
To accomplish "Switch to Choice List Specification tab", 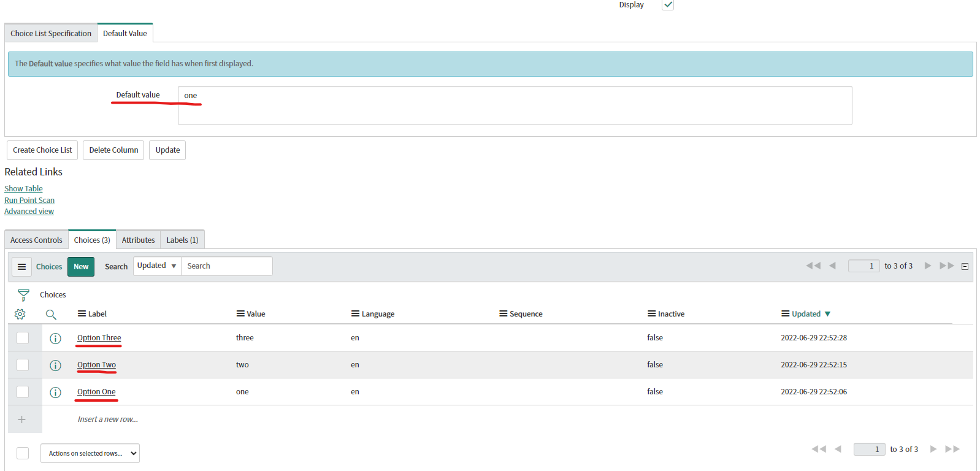I will [51, 34].
